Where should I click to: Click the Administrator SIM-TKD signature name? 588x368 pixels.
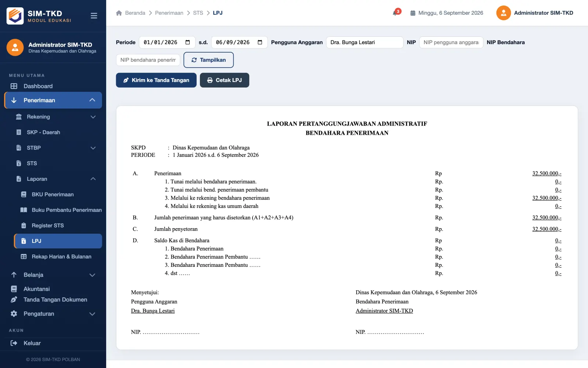(384, 311)
